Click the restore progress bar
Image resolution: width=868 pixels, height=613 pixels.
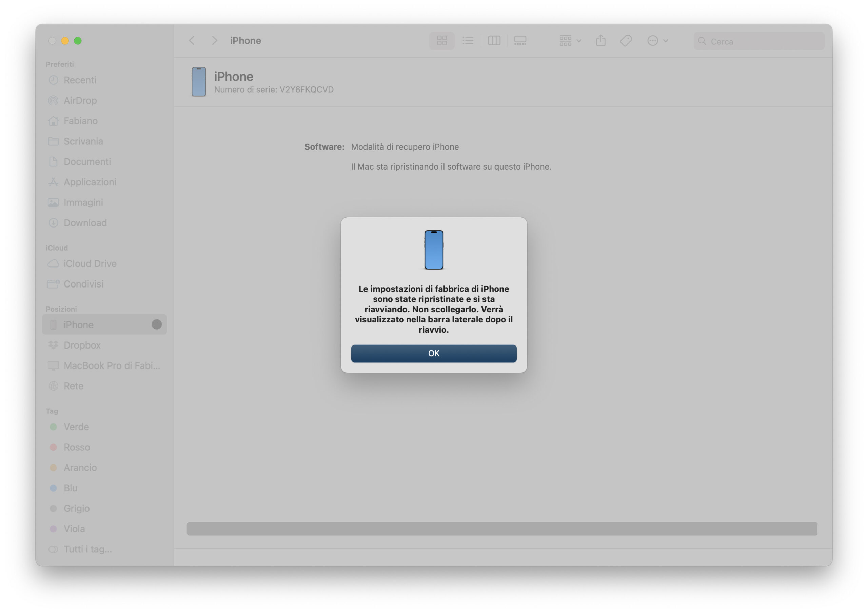pyautogui.click(x=502, y=529)
